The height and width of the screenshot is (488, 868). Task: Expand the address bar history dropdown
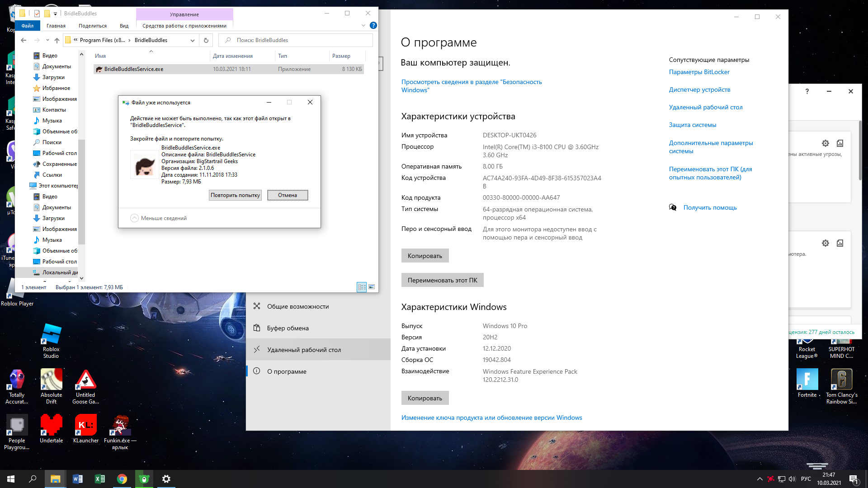[193, 40]
